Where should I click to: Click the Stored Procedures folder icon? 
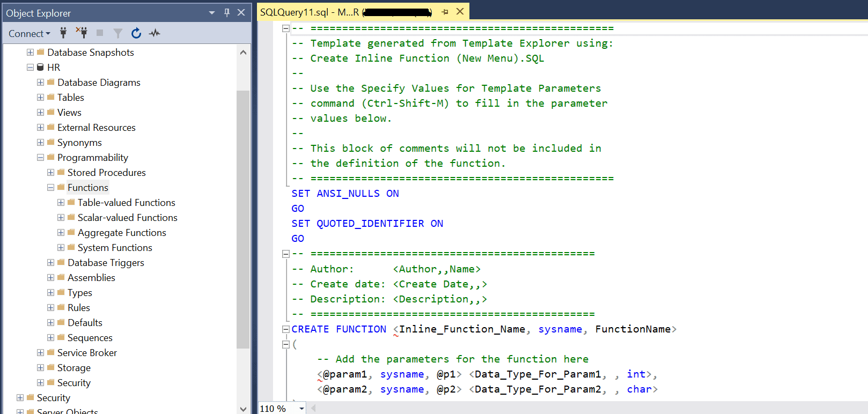tap(61, 173)
